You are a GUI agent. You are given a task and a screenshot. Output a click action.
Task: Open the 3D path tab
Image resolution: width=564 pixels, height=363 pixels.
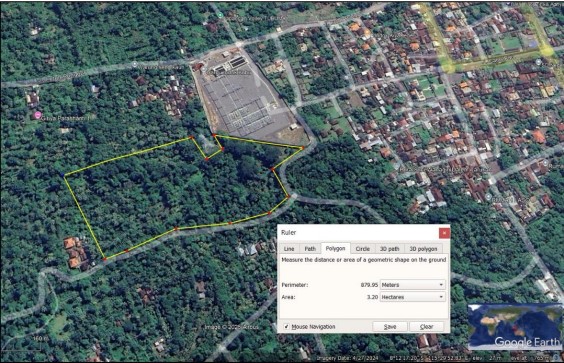pos(390,249)
